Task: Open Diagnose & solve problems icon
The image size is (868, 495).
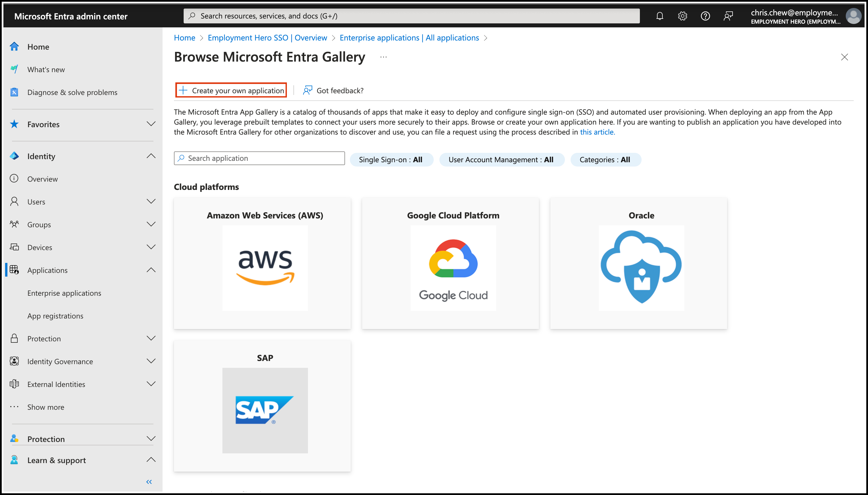Action: coord(14,92)
